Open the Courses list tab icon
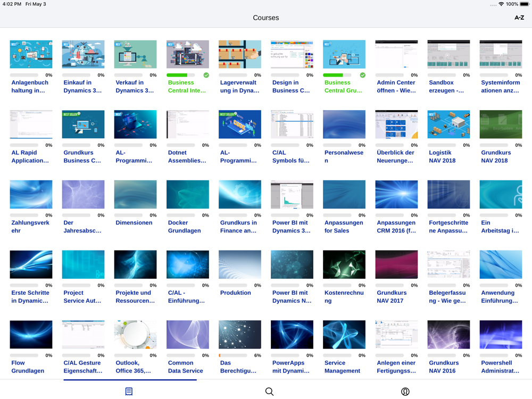Image resolution: width=532 pixels, height=399 pixels. pyautogui.click(x=129, y=391)
